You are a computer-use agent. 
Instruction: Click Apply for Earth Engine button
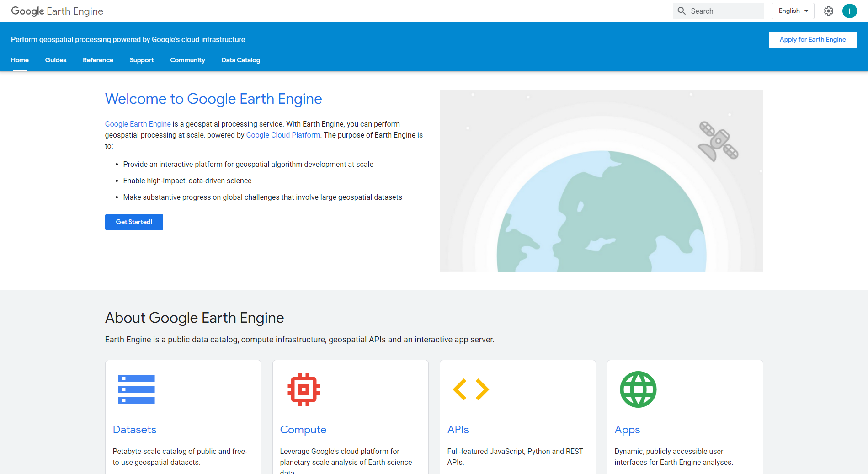click(813, 40)
